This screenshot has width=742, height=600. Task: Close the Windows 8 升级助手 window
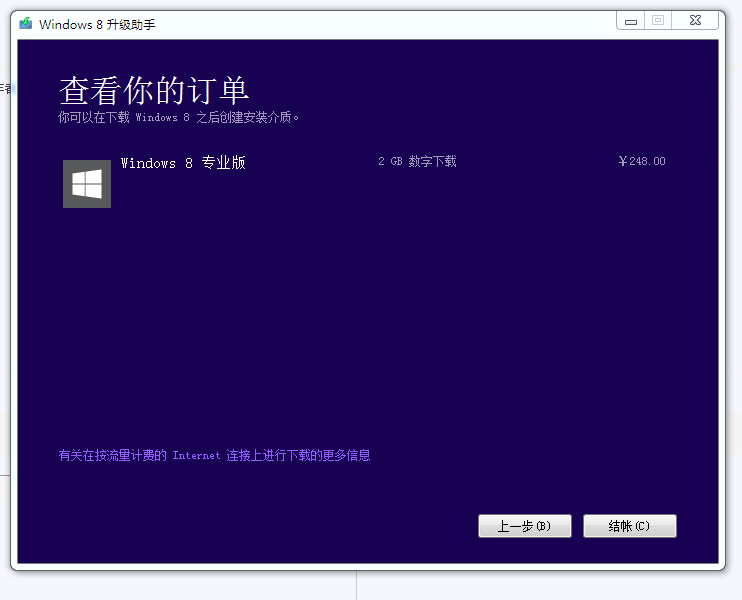[x=700, y=20]
